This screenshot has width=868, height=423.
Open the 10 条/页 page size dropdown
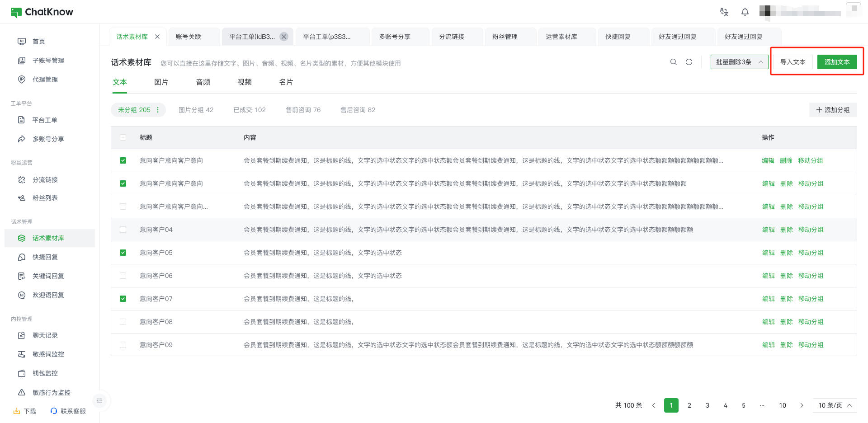tap(835, 405)
